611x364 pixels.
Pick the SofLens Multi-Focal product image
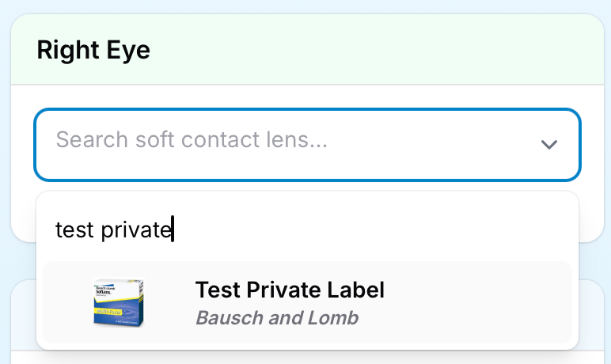coord(119,303)
